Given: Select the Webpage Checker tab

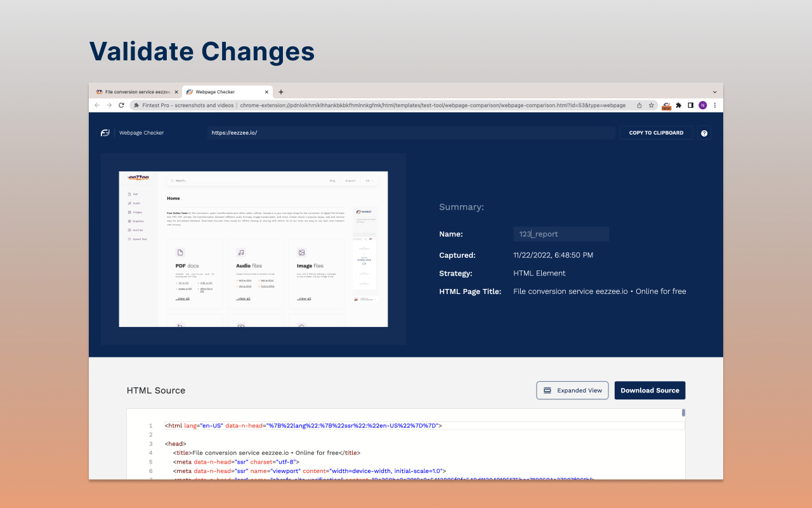Looking at the screenshot, I should 227,92.
